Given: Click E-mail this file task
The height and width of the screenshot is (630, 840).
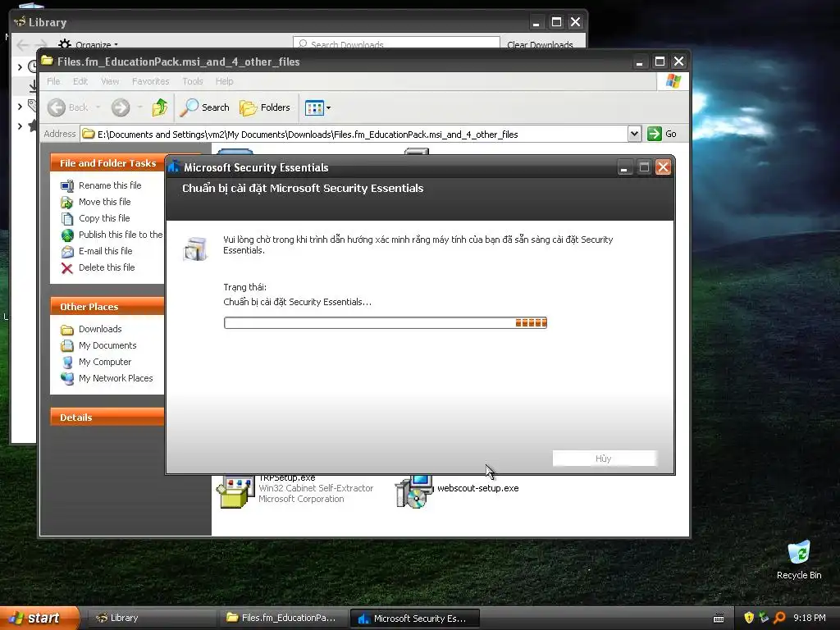Looking at the screenshot, I should [x=105, y=251].
